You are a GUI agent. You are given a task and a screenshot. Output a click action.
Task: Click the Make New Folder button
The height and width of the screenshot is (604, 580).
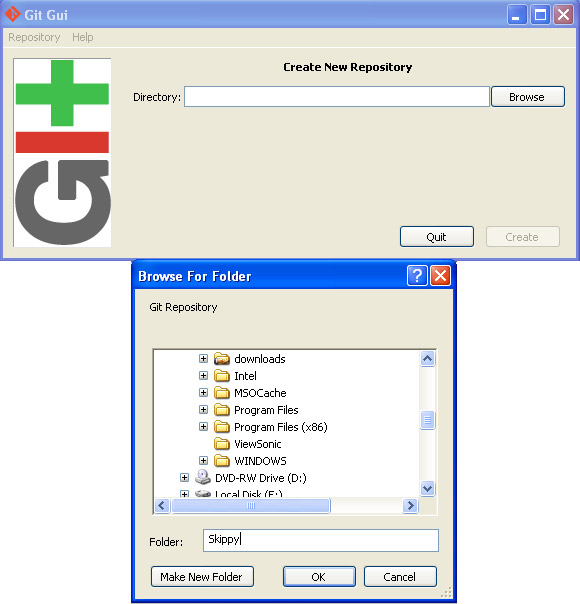[202, 577]
